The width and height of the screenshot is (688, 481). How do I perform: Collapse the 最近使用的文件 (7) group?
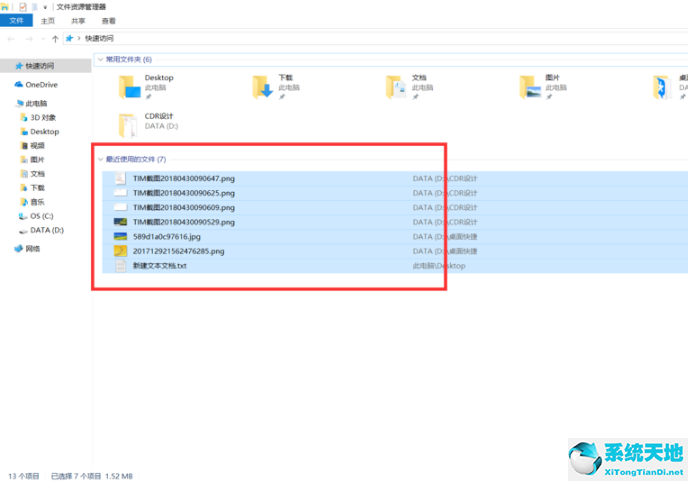click(x=100, y=159)
